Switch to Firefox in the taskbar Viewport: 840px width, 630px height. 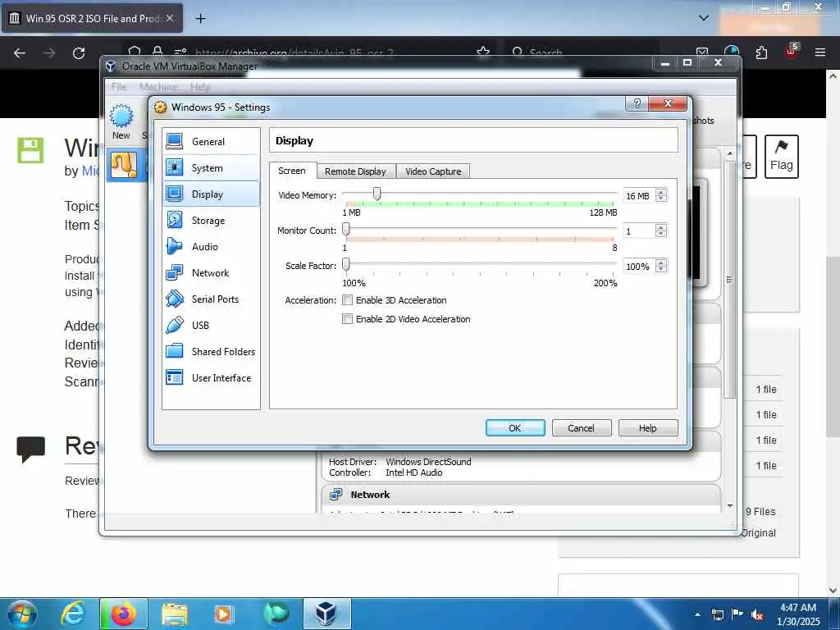pyautogui.click(x=123, y=614)
